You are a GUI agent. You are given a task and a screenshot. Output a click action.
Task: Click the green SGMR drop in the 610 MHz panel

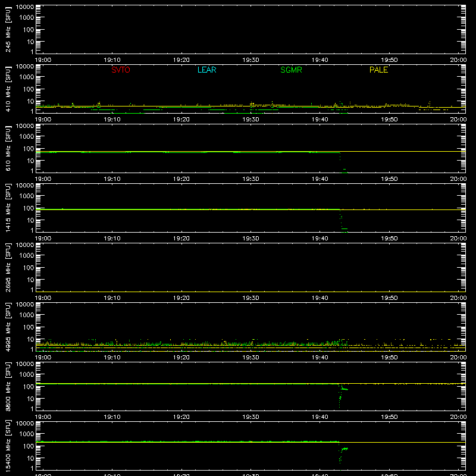click(x=343, y=162)
